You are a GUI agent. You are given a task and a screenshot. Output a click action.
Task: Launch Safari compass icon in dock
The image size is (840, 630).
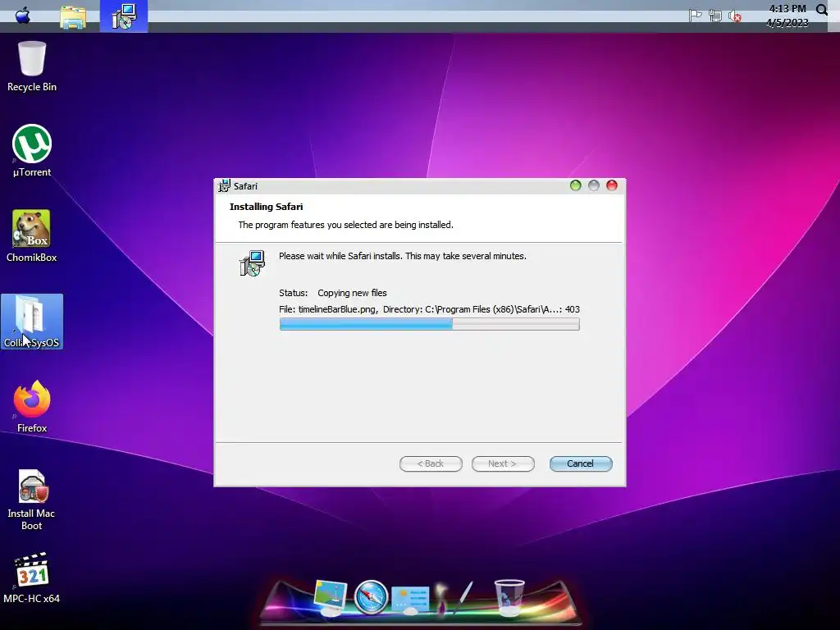pos(371,597)
